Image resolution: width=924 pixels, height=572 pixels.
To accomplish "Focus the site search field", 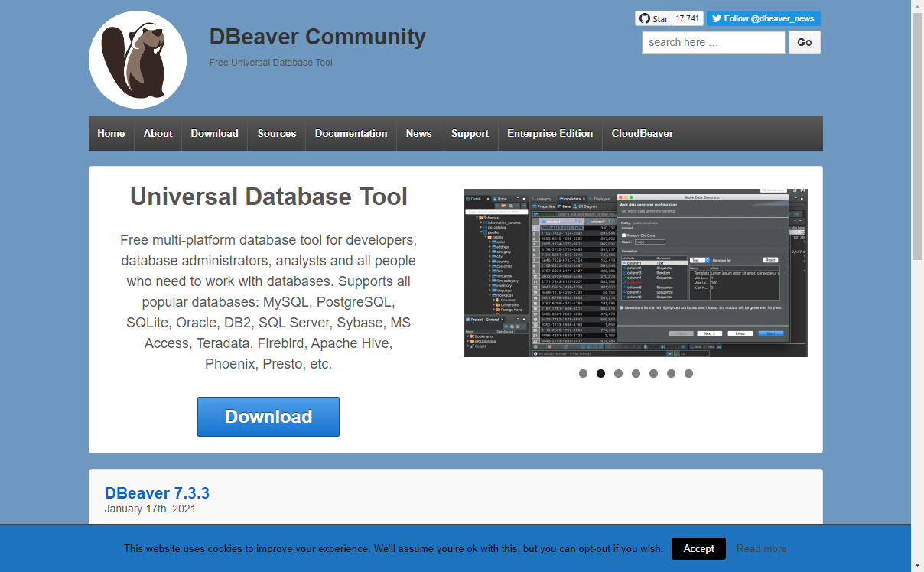I will pos(713,42).
